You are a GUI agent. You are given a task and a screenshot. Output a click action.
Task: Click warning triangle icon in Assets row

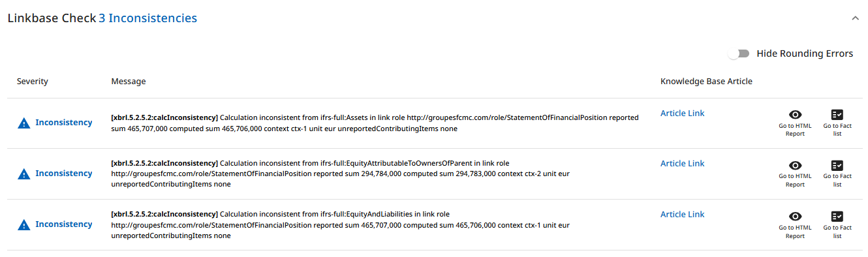23,123
